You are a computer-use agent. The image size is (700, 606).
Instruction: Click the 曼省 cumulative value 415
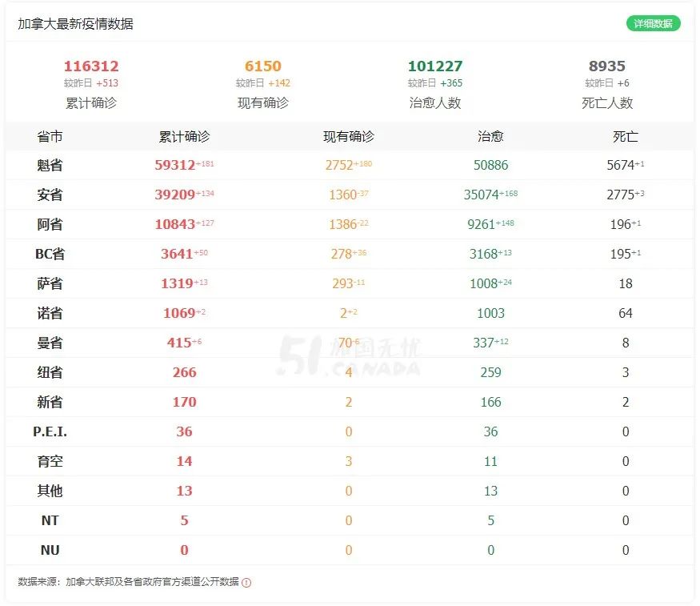click(179, 343)
